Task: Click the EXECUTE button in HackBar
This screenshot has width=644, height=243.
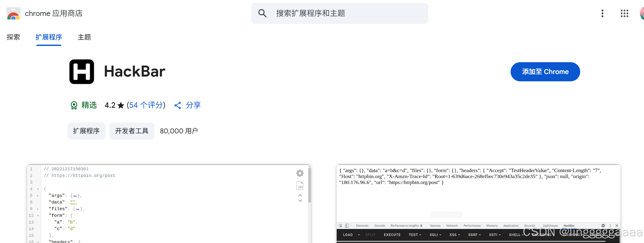Action: [392, 235]
